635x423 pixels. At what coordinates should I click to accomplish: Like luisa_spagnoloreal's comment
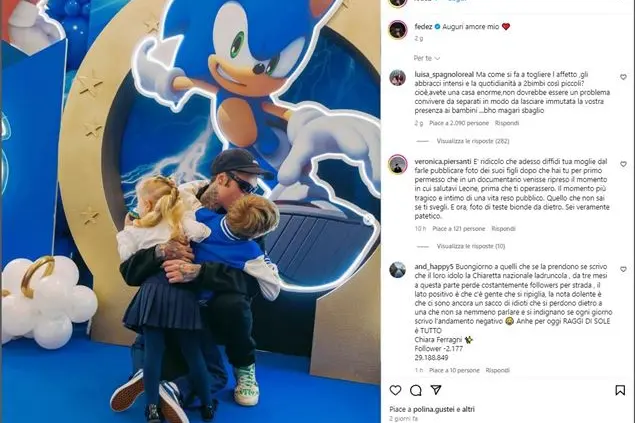(623, 77)
